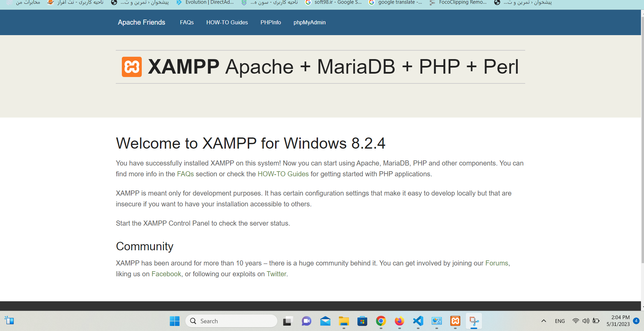Open the 'Evolution | DirectAd...' bookmark
This screenshot has width=644, height=331.
[205, 2]
